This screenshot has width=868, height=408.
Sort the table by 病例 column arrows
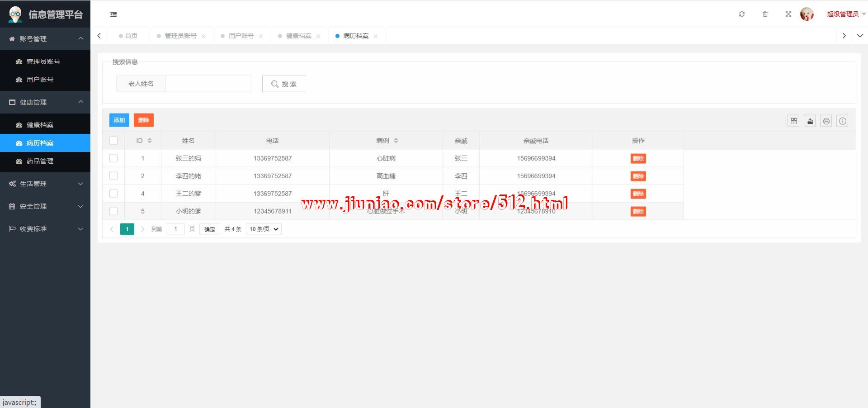coord(396,141)
